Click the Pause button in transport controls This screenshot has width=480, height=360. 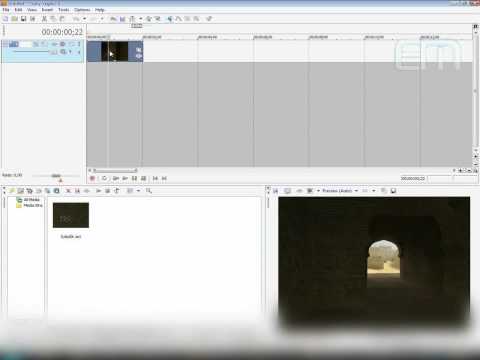tap(134, 179)
